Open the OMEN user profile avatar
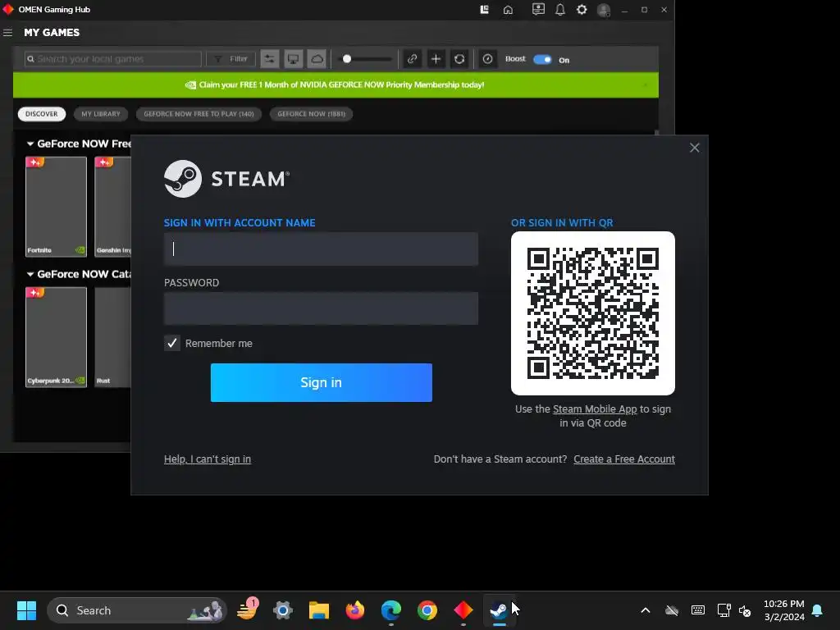The width and height of the screenshot is (840, 630). (604, 10)
